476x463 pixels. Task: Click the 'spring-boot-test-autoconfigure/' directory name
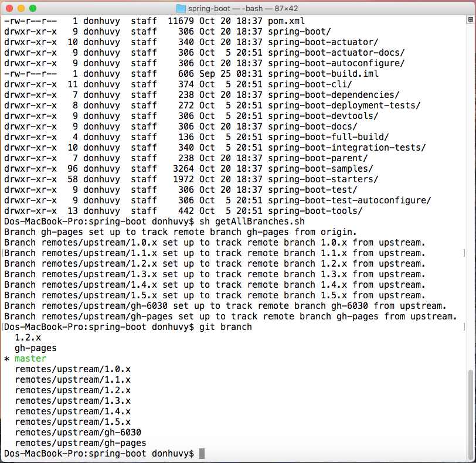tap(349, 200)
